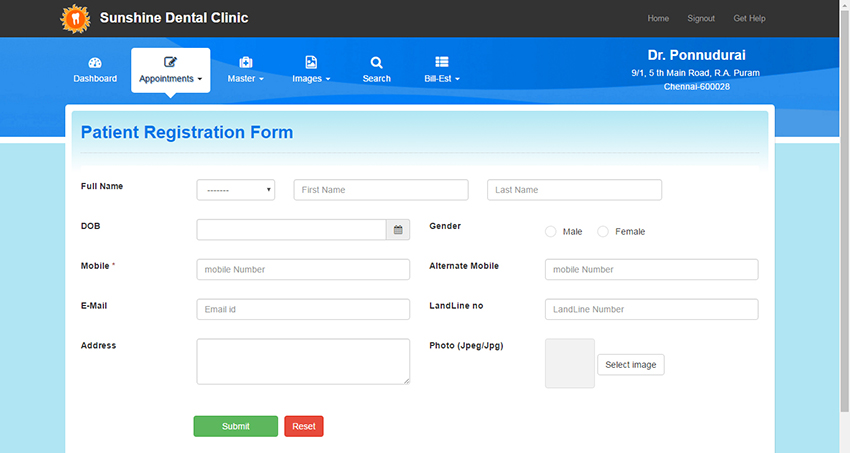Open Search via magnifier icon

(377, 62)
